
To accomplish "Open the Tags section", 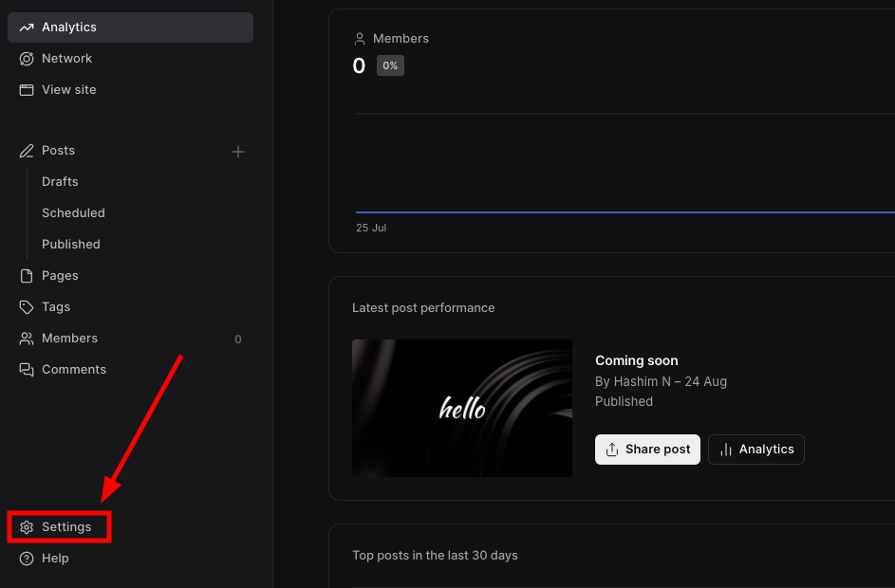I will coord(130,307).
